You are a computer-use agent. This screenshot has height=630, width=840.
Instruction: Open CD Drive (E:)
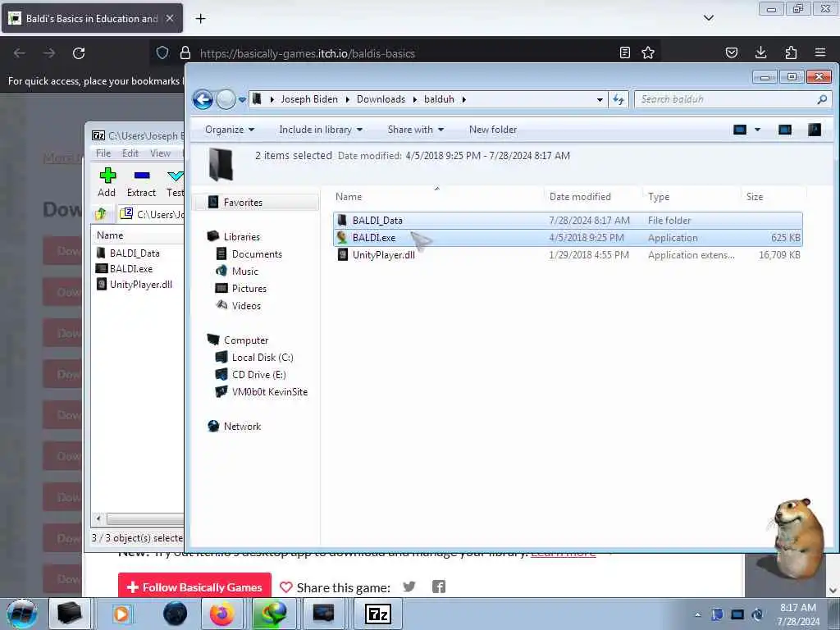258,374
